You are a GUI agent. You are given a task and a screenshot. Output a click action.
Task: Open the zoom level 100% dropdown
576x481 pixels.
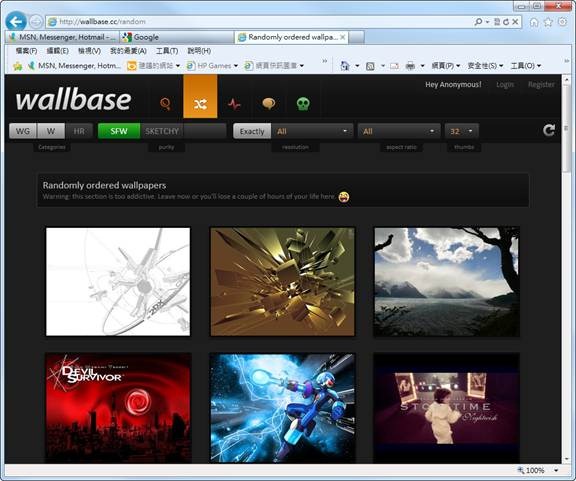pos(557,470)
